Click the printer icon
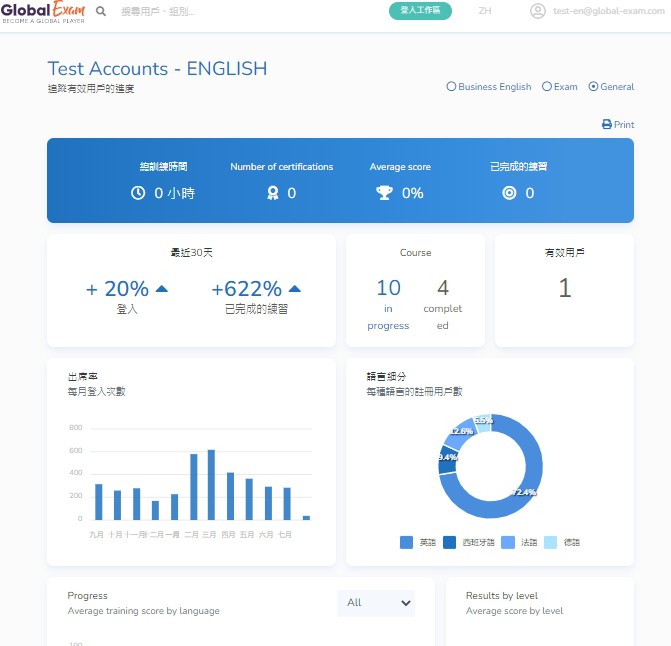This screenshot has height=646, width=671. [606, 125]
